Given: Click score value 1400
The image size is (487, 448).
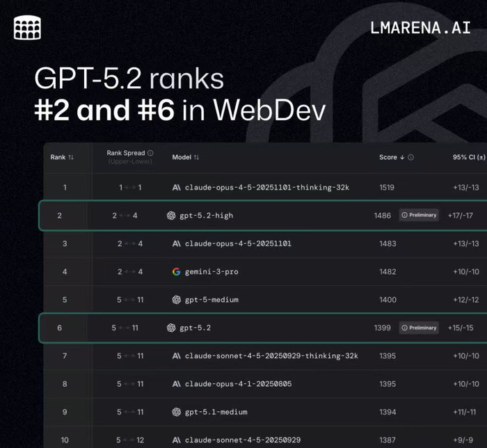Looking at the screenshot, I should tap(388, 300).
